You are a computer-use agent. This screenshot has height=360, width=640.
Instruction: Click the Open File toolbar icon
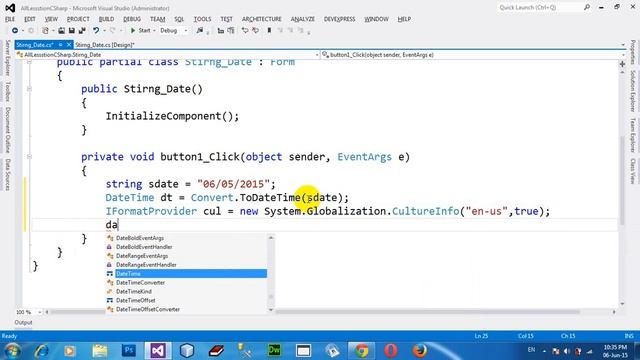pyautogui.click(x=61, y=31)
